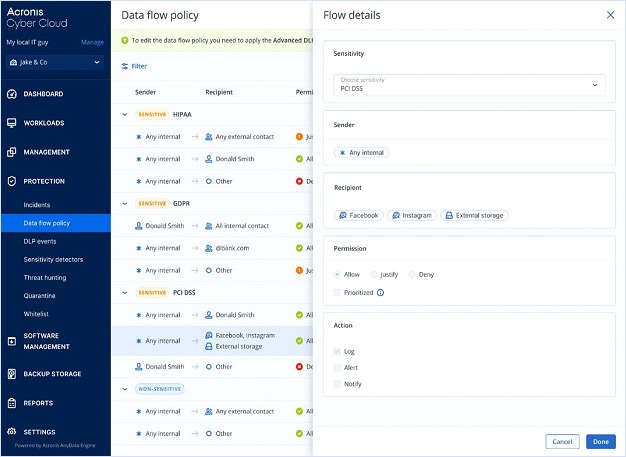The image size is (626, 457).
Task: Click the Settings gear icon
Action: (11, 432)
